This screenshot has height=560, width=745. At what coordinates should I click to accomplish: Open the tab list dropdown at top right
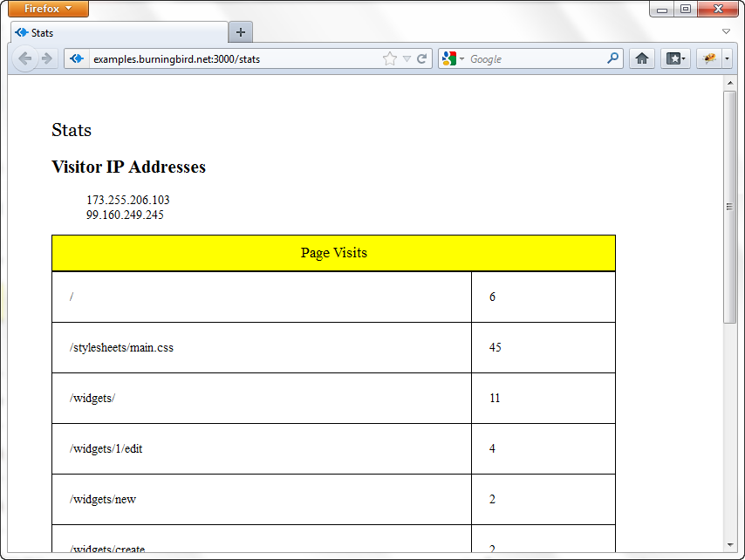726,30
